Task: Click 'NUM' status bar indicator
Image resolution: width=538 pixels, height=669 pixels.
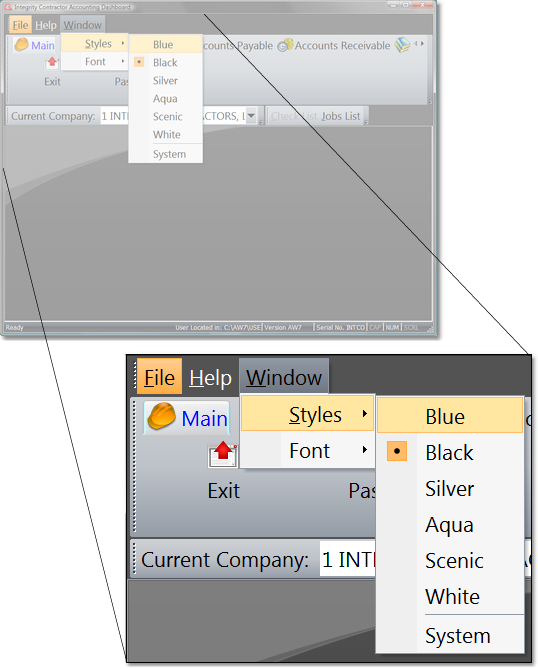Action: pos(392,328)
